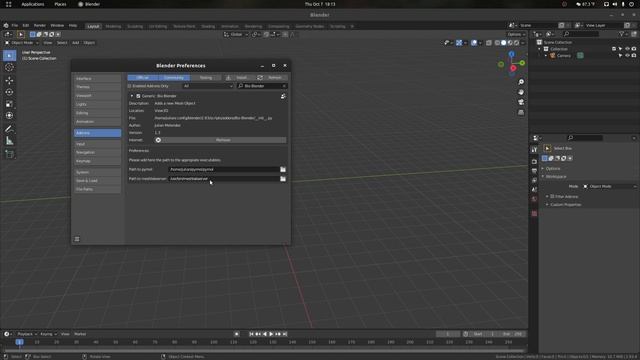Viewport: 640px width, 360px height.
Task: Open the View Layer properties tab
Action: tap(534, 180)
